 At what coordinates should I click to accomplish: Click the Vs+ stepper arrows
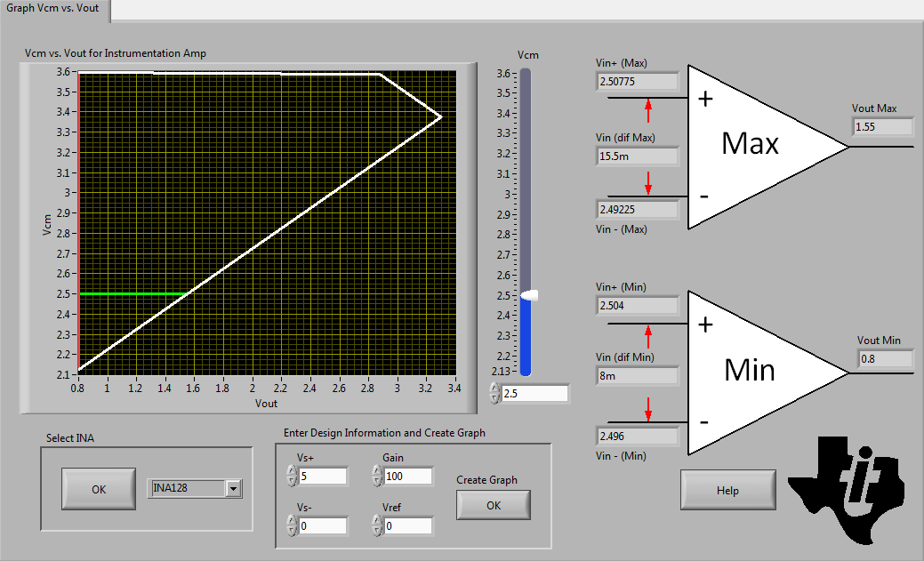[x=292, y=476]
